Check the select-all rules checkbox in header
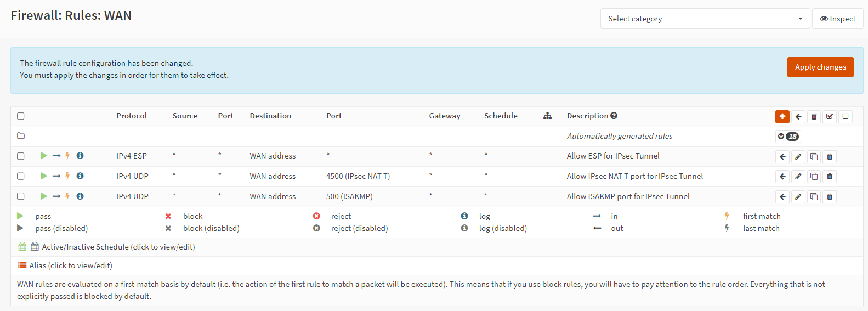This screenshot has height=311, width=868. click(x=21, y=116)
